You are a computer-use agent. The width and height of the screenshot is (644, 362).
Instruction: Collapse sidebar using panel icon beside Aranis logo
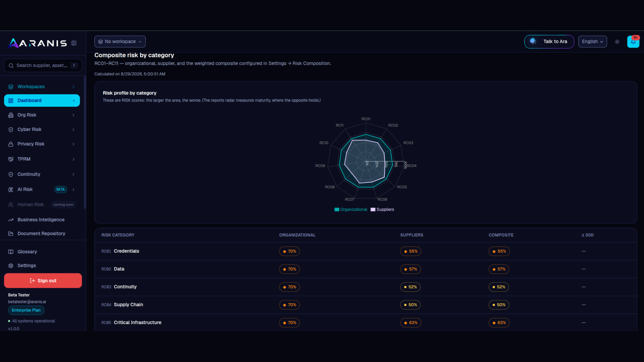click(x=74, y=43)
